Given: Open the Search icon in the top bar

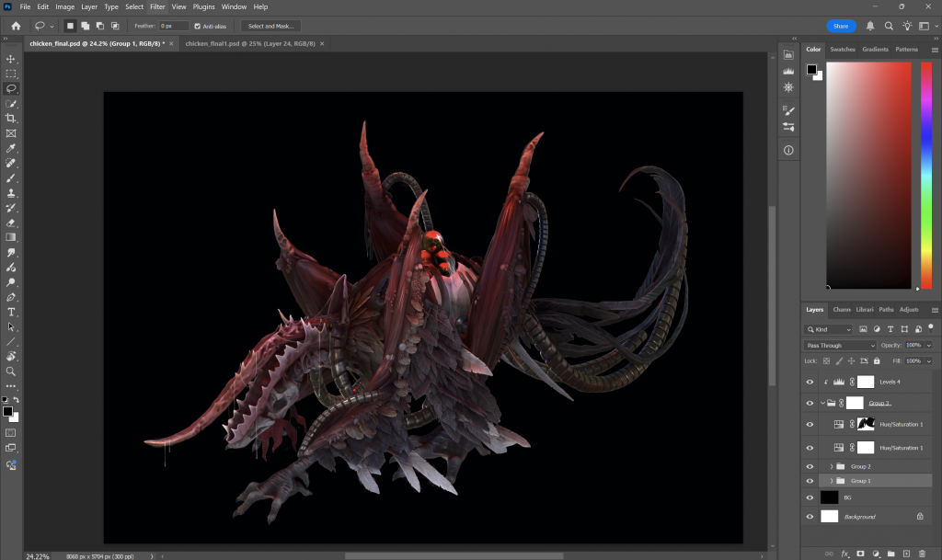Looking at the screenshot, I should click(x=889, y=26).
